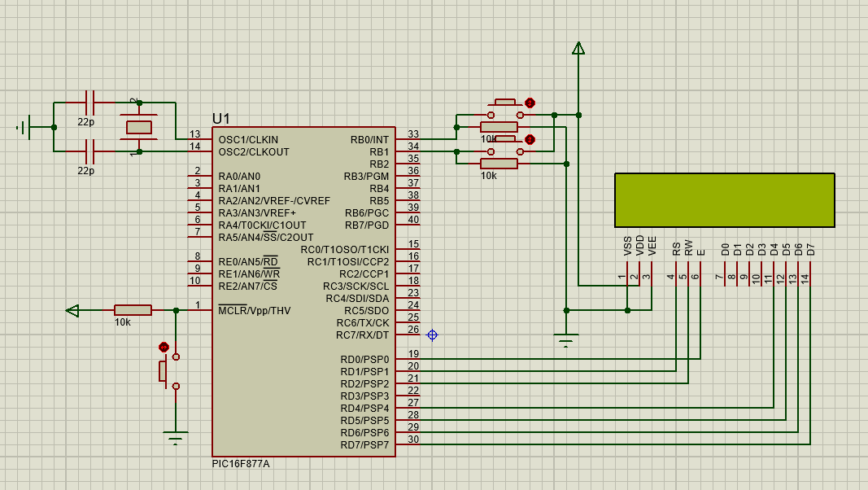Click the green LCD display screen

tap(724, 199)
